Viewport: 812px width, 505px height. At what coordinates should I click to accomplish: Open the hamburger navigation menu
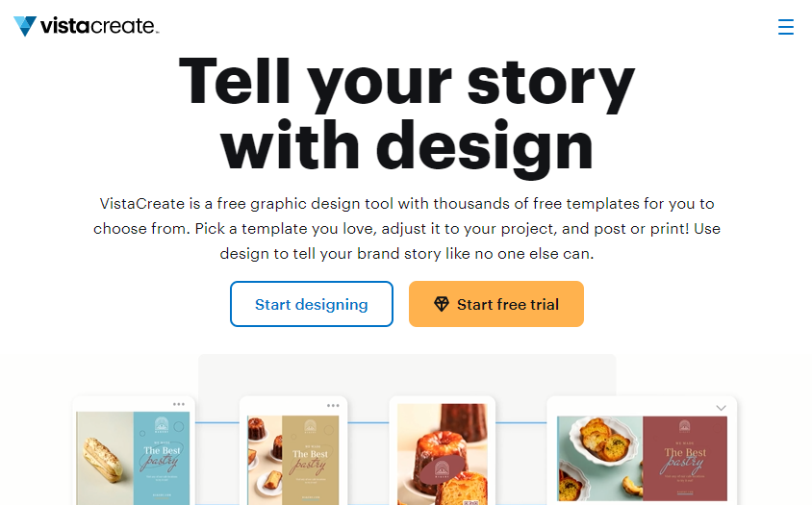coord(785,27)
